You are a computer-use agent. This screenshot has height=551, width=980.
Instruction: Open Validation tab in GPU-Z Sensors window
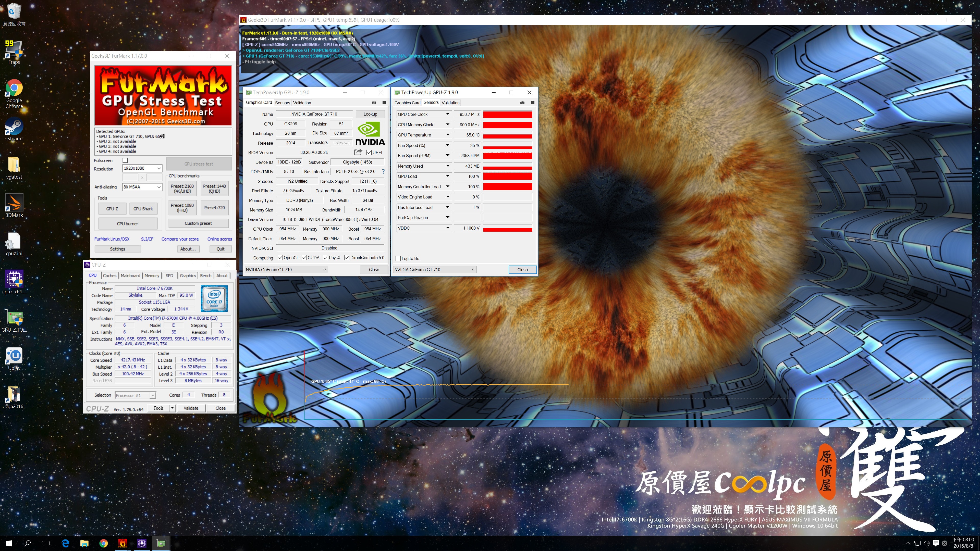[450, 103]
